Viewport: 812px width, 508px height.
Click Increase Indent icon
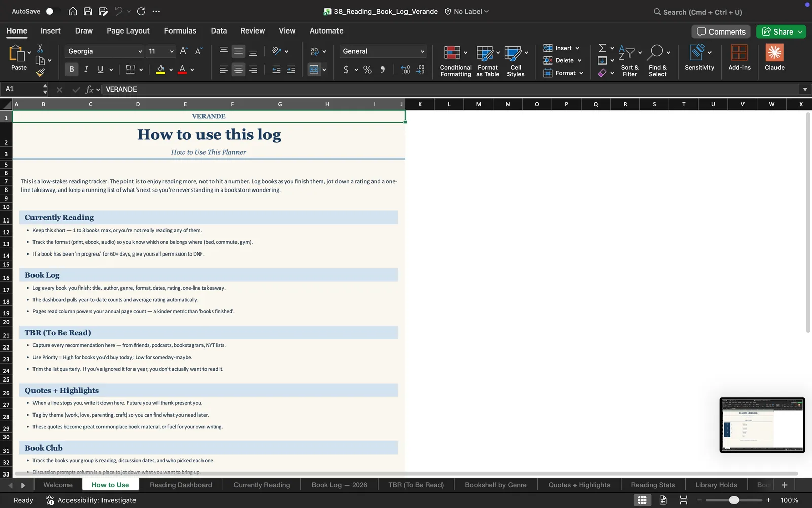pyautogui.click(x=291, y=69)
